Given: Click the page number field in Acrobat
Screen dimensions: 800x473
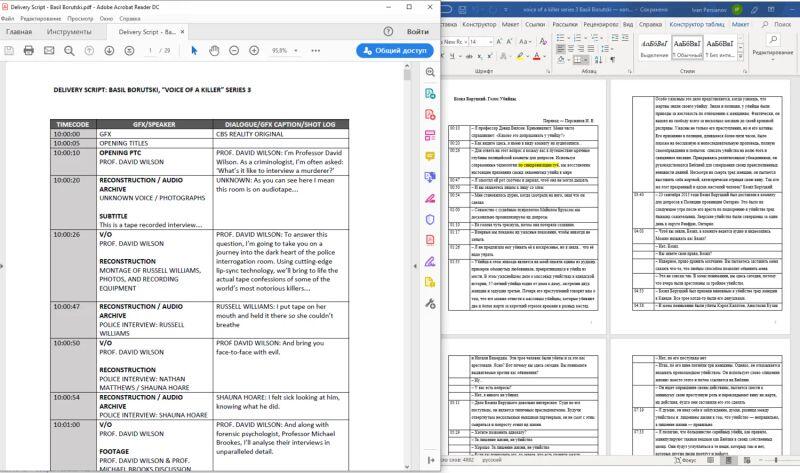Looking at the screenshot, I should pyautogui.click(x=149, y=50).
